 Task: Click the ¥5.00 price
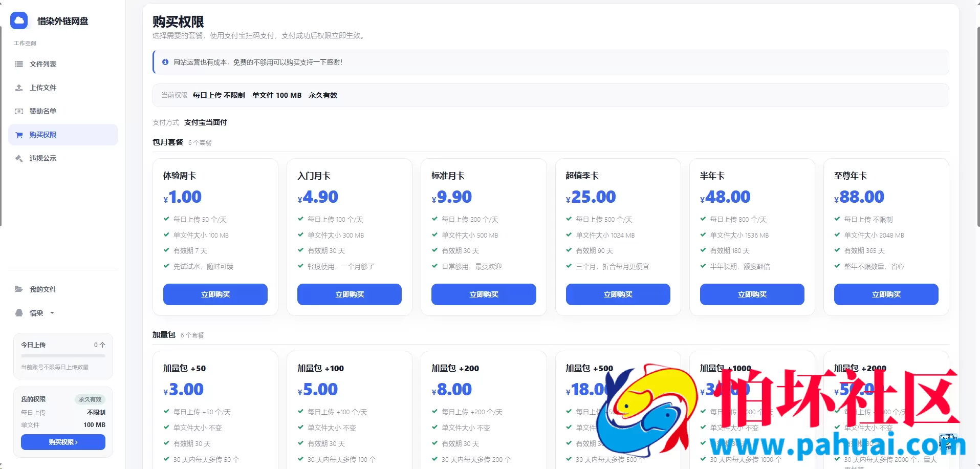pos(318,390)
